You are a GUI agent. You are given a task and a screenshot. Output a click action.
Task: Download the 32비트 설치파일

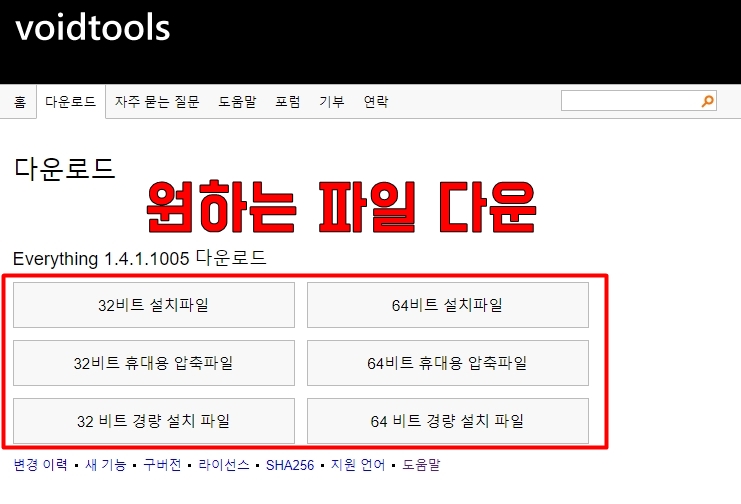[x=154, y=305]
